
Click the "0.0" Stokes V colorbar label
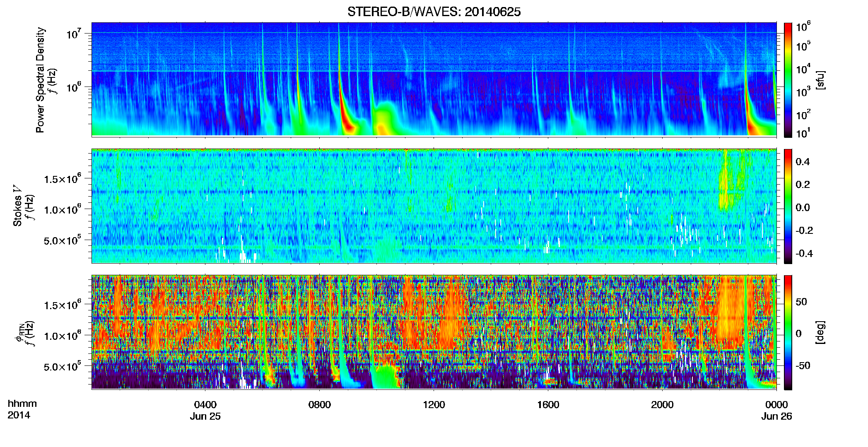coord(803,207)
